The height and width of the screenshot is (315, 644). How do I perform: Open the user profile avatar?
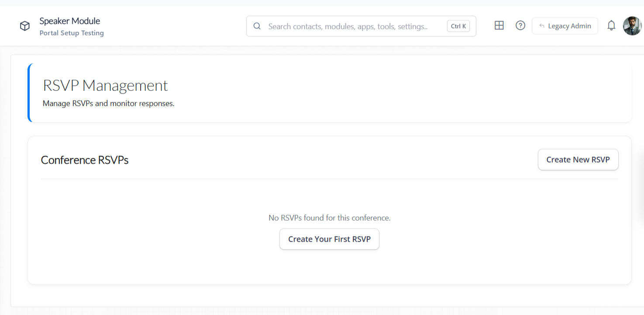(632, 26)
